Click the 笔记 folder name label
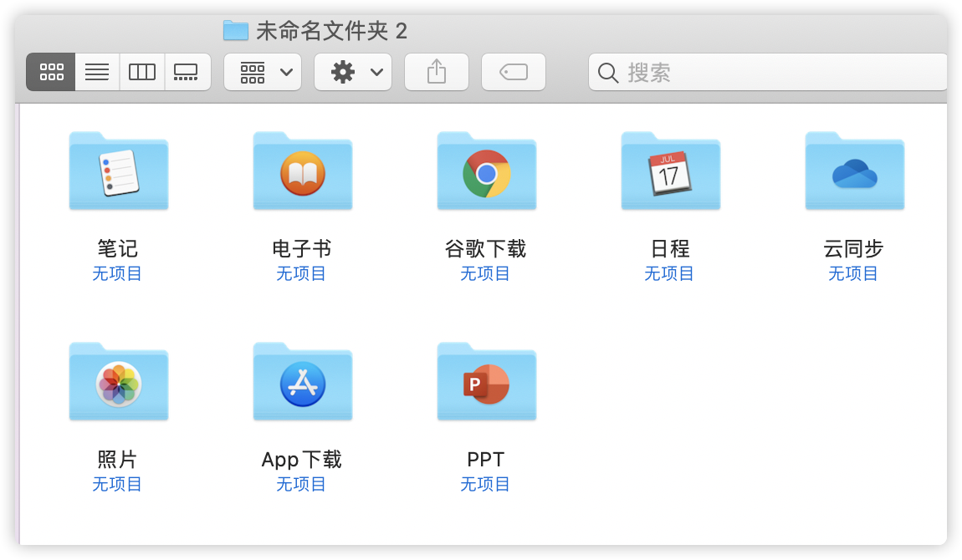 (118, 249)
